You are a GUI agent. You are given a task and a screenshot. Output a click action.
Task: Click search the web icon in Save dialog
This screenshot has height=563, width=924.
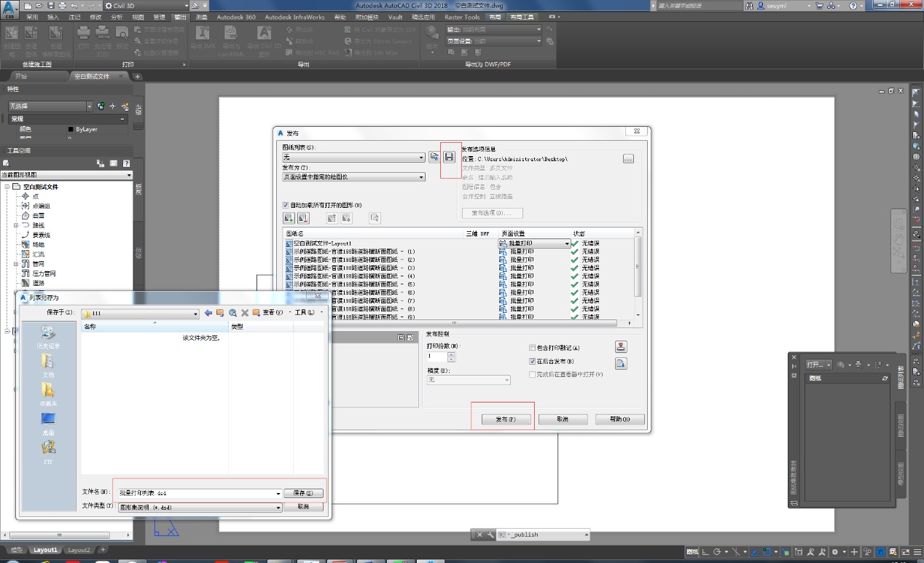pos(232,313)
